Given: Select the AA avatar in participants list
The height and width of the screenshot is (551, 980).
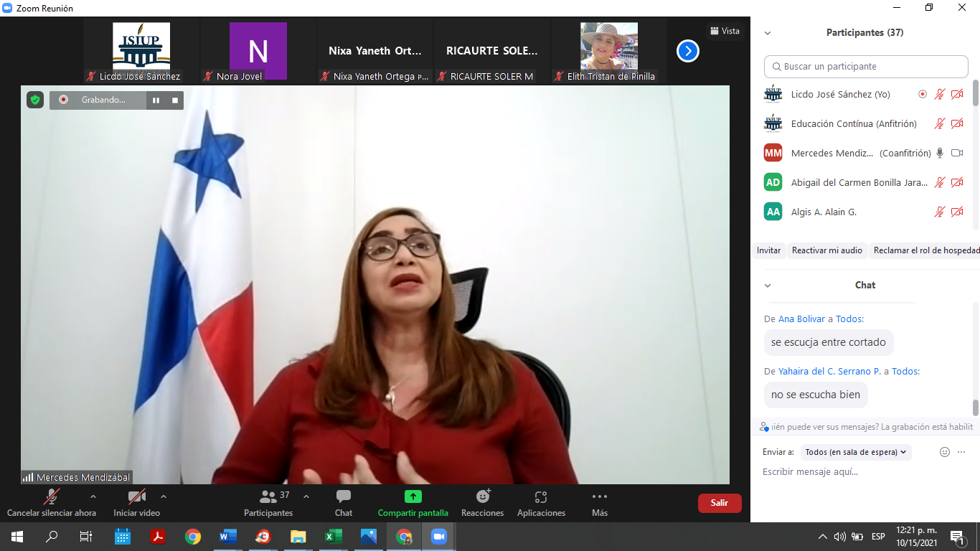Looking at the screenshot, I should click(773, 212).
